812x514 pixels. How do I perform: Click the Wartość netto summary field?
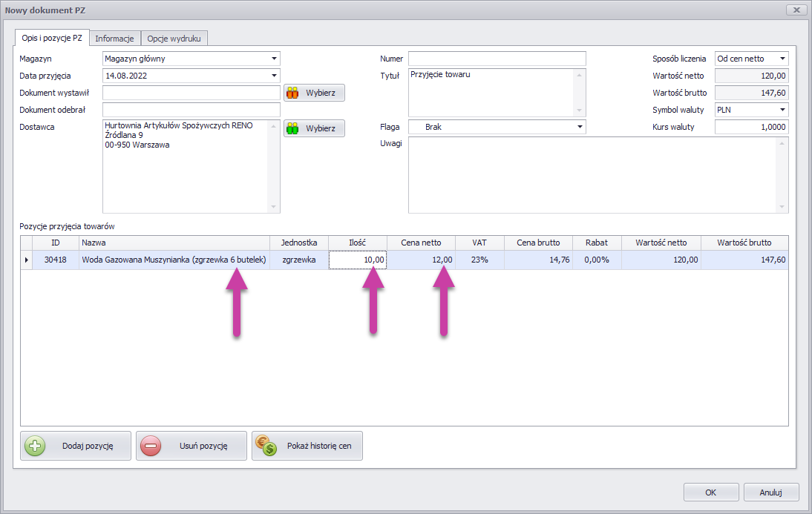tap(752, 76)
